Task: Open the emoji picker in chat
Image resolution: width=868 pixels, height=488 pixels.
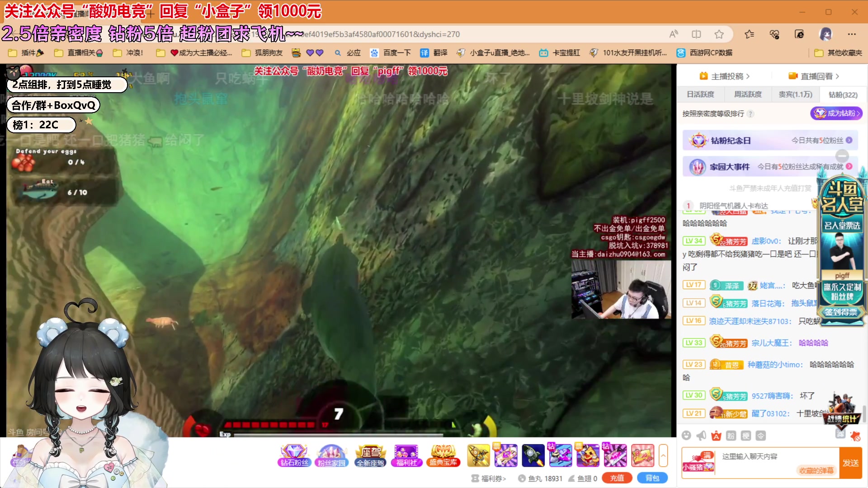Action: pyautogui.click(x=686, y=436)
